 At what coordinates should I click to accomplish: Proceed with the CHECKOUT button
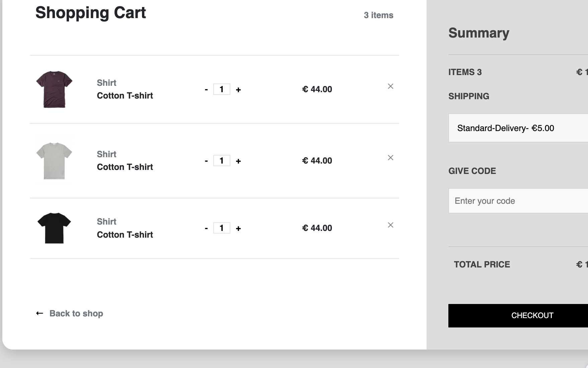point(518,316)
